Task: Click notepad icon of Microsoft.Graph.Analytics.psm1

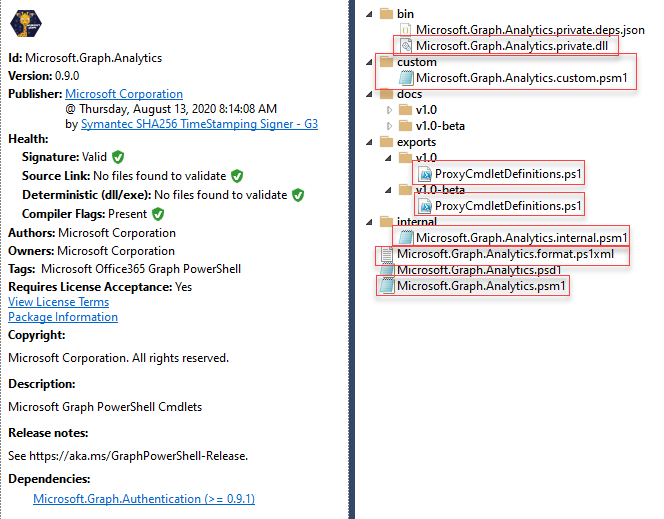Action: point(386,286)
